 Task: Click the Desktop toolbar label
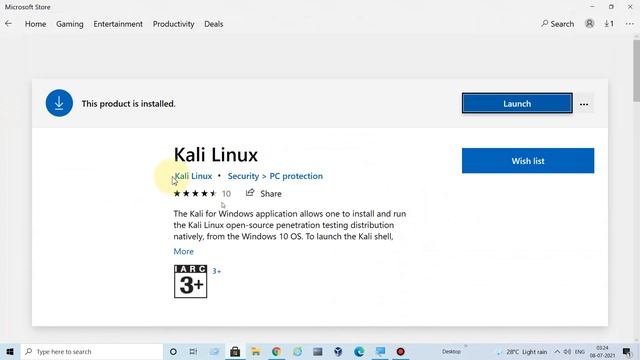click(451, 351)
